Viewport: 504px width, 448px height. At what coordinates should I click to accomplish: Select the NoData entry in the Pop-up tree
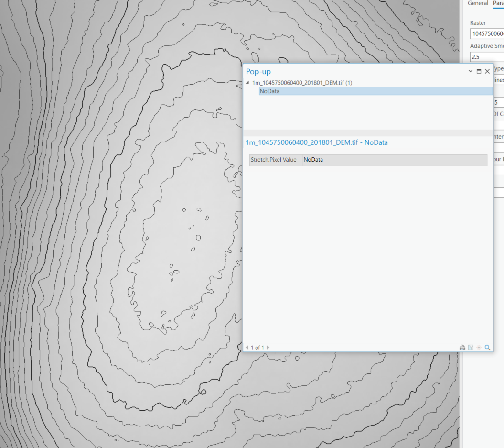[x=375, y=91]
